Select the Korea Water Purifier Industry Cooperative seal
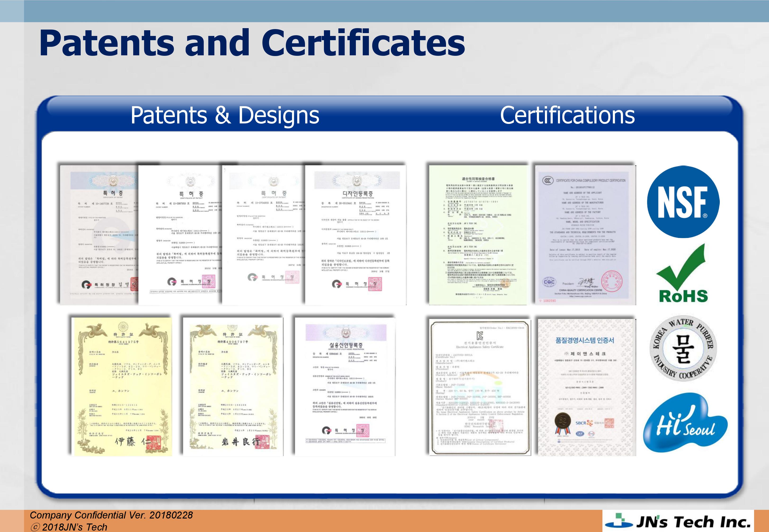 [x=683, y=349]
